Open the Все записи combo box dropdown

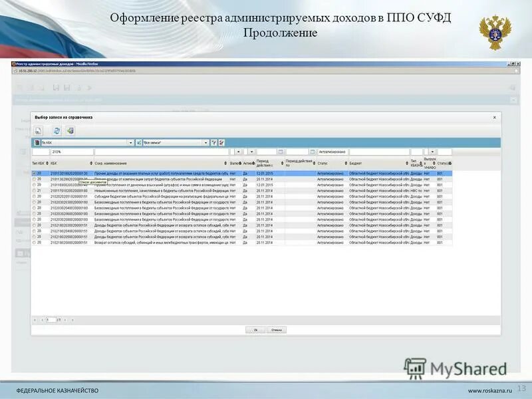[x=205, y=143]
